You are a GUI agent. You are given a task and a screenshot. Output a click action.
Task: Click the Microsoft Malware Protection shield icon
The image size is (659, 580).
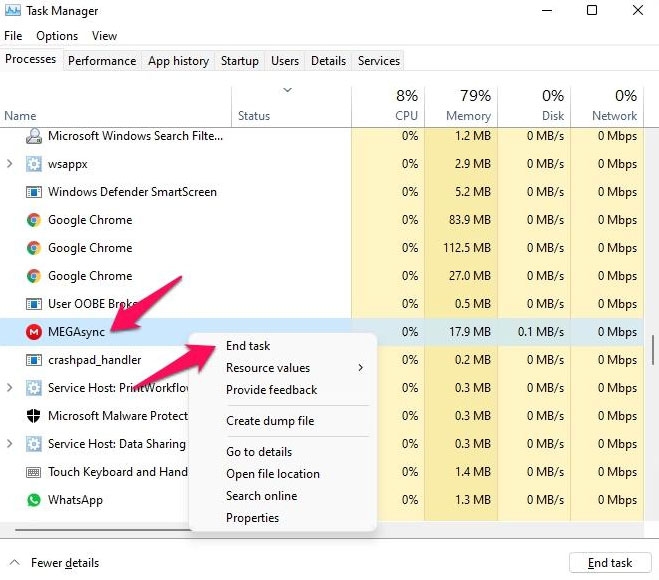34,416
